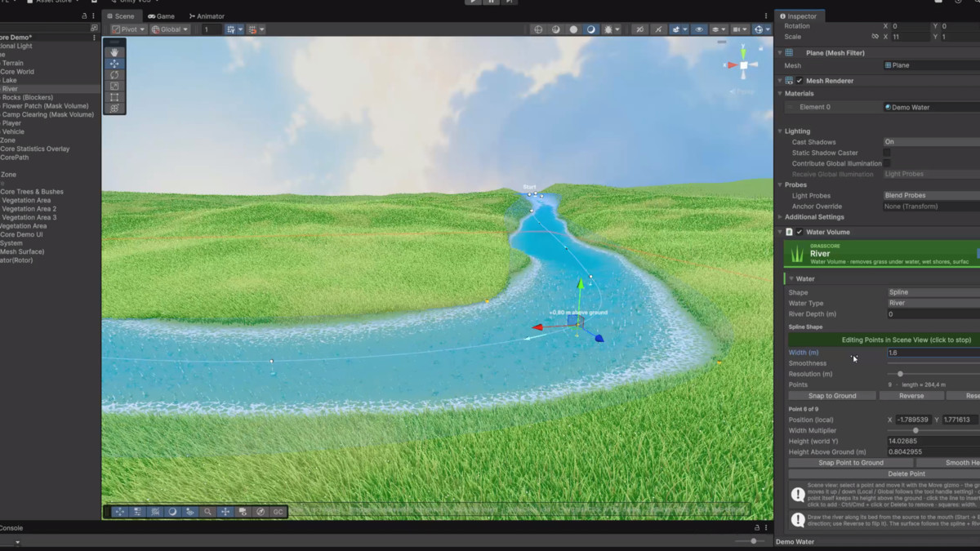Collapse the Plane (Mesh Filter) component

[x=780, y=53]
